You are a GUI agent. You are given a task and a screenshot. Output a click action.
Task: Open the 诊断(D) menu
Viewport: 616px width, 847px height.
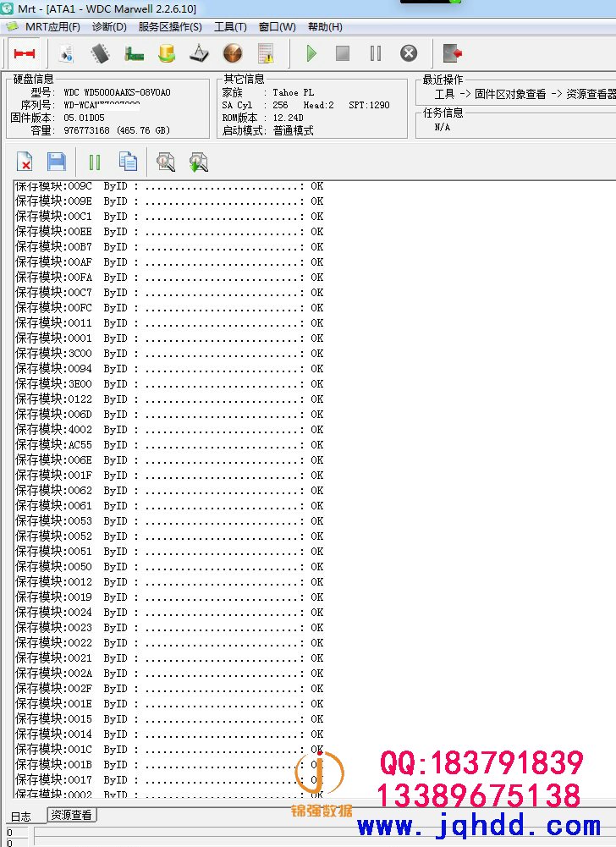point(109,26)
